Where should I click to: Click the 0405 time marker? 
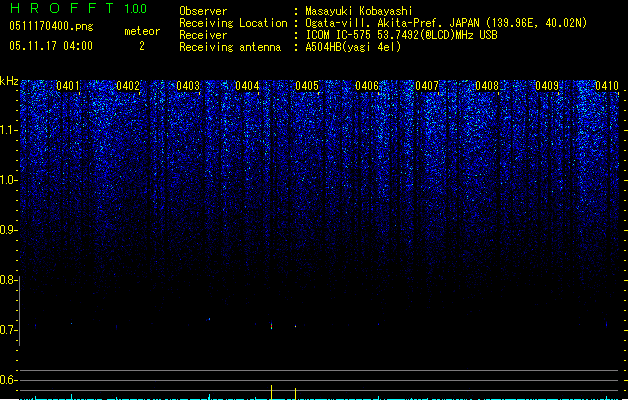click(307, 86)
